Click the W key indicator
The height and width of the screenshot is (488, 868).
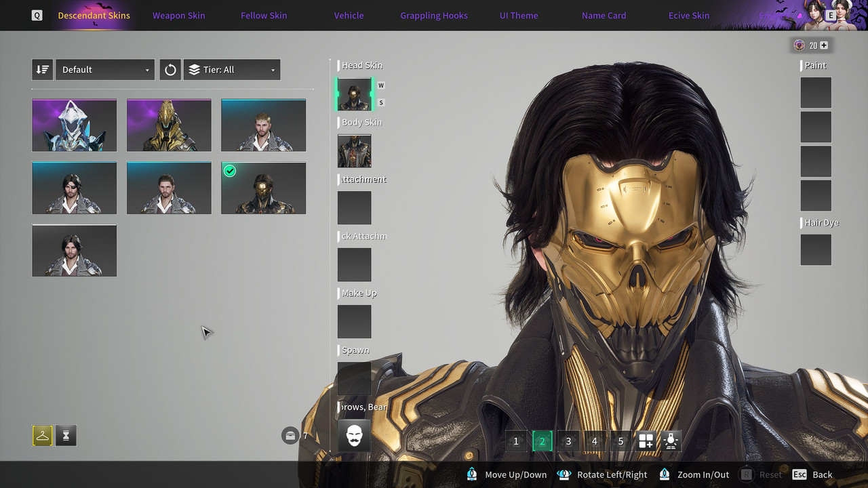tap(381, 85)
